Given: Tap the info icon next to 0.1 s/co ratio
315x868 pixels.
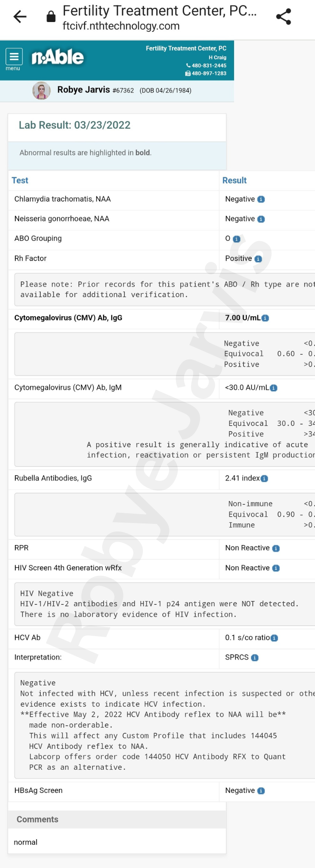Looking at the screenshot, I should (x=274, y=638).
